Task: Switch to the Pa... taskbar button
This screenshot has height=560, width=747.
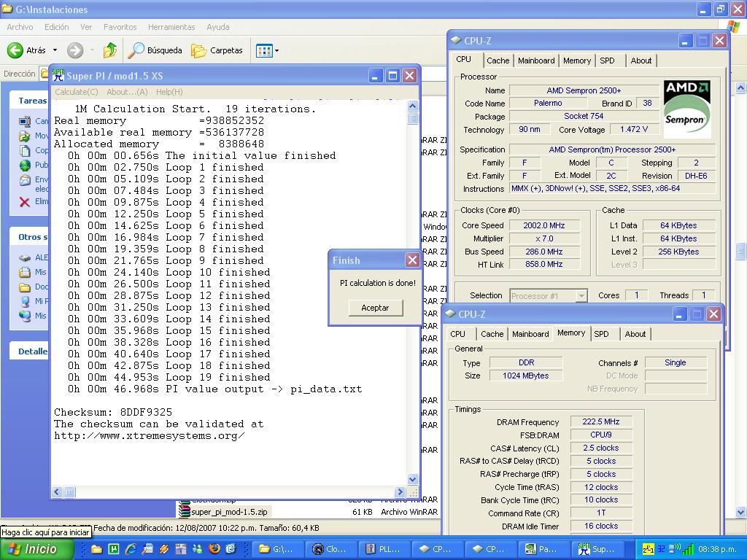Action: (x=544, y=549)
